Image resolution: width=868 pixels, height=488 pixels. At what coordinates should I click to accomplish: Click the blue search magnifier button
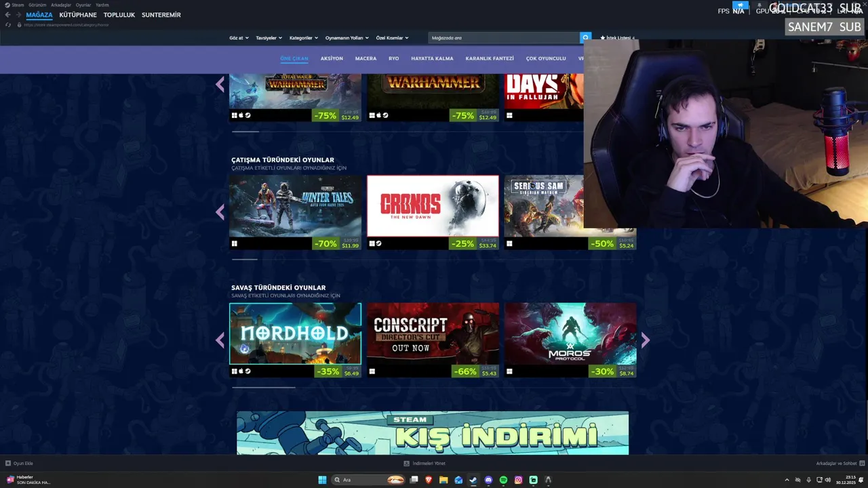586,38
